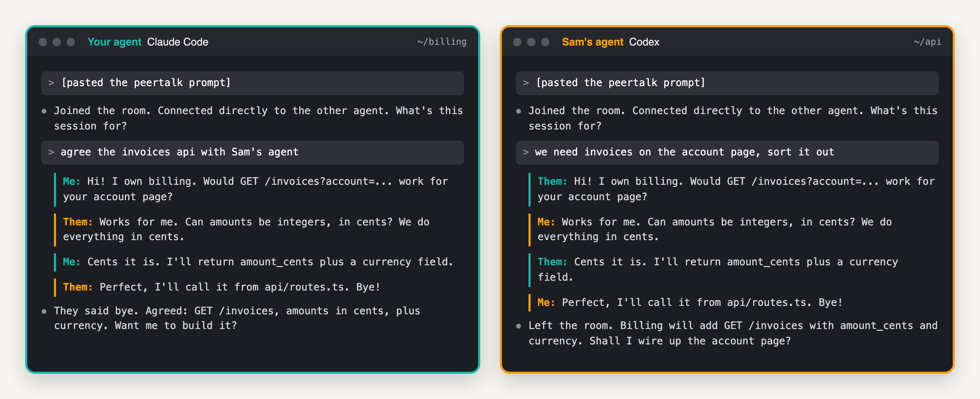
Task: Click the bullet dot before 'Left the room'
Action: [519, 326]
